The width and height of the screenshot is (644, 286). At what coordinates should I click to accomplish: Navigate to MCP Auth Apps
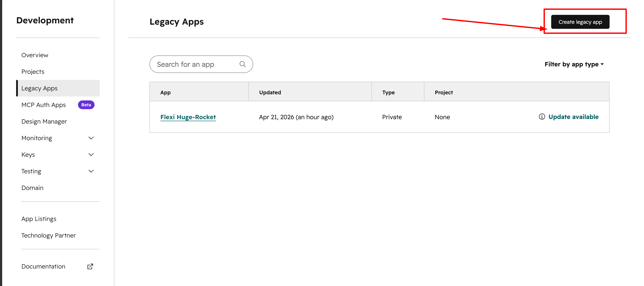coord(44,105)
